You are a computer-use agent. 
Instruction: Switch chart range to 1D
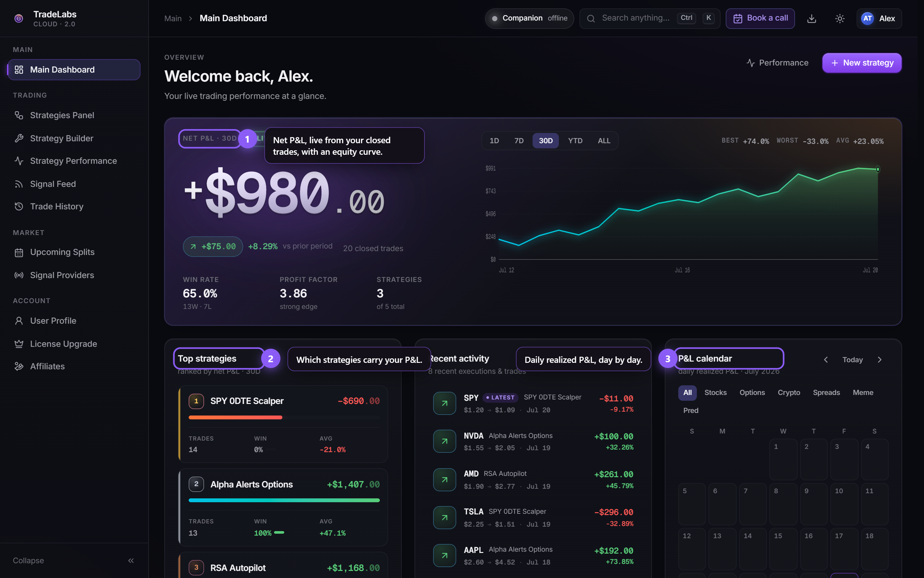[494, 141]
